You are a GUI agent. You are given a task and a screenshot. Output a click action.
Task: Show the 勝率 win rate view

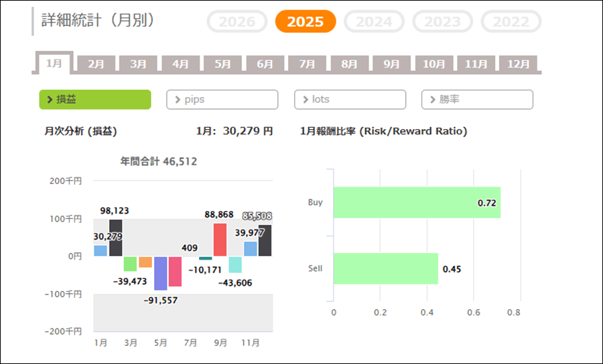pyautogui.click(x=477, y=100)
